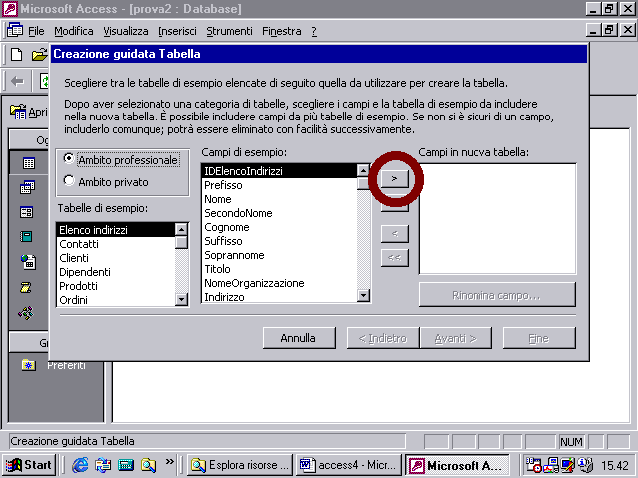Select the Forms object icon in sidebar

26,212
